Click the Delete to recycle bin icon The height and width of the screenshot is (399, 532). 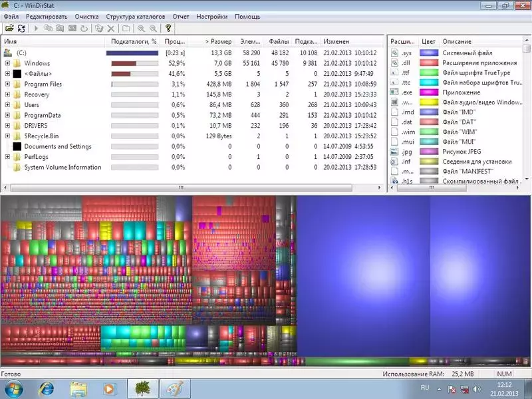[99, 28]
